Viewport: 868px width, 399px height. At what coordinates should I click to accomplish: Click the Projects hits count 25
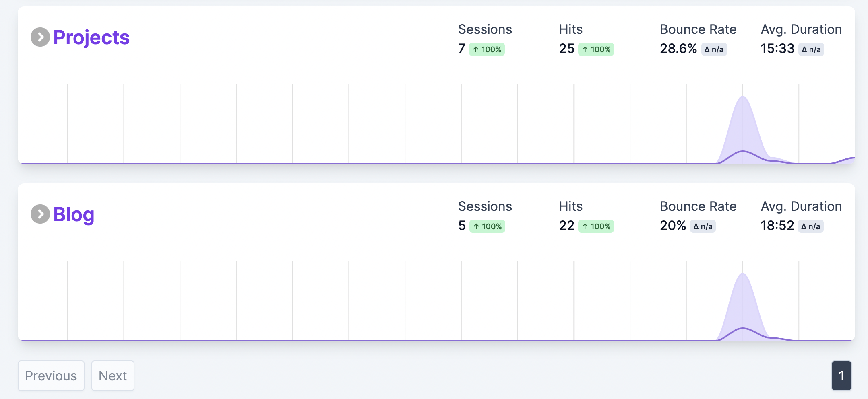coord(566,49)
